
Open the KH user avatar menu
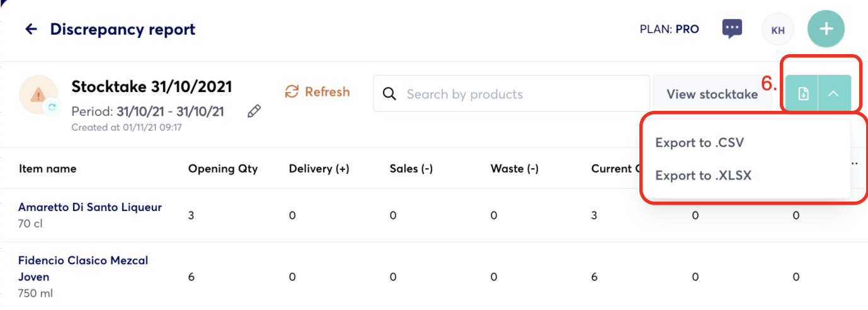778,30
